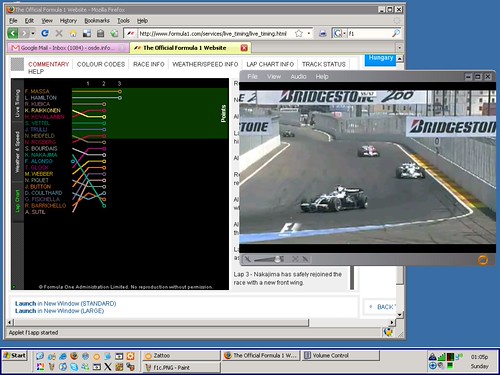The width and height of the screenshot is (500, 375).
Task: Open WEATHER/SPEED INFO section
Action: (205, 64)
